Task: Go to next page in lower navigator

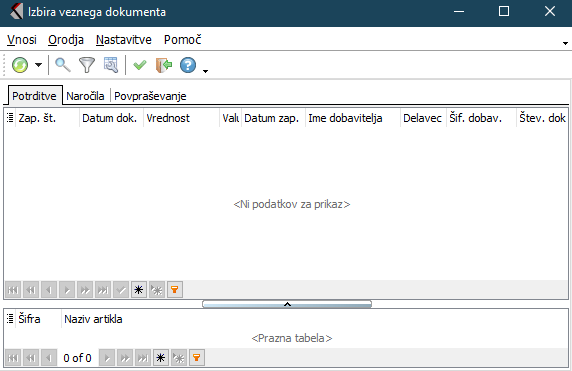Action: [125, 358]
